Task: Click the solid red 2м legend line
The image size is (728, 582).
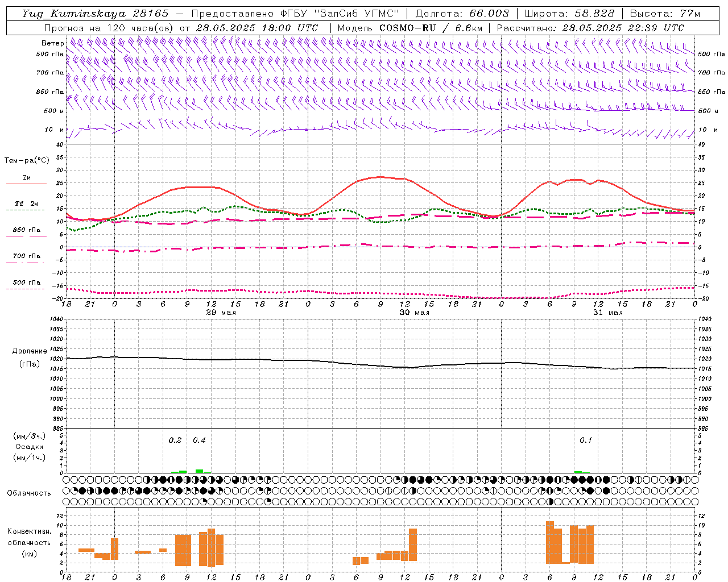Action: click(x=26, y=184)
